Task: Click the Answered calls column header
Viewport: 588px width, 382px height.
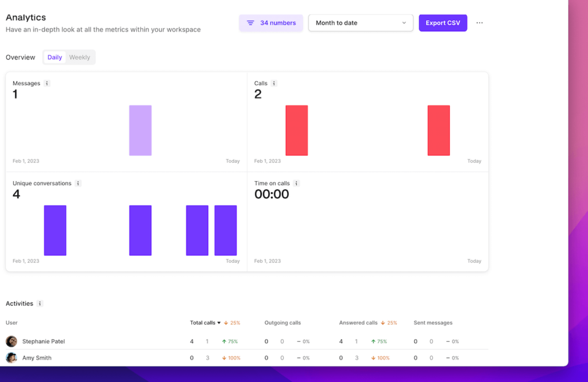Action: (x=358, y=323)
